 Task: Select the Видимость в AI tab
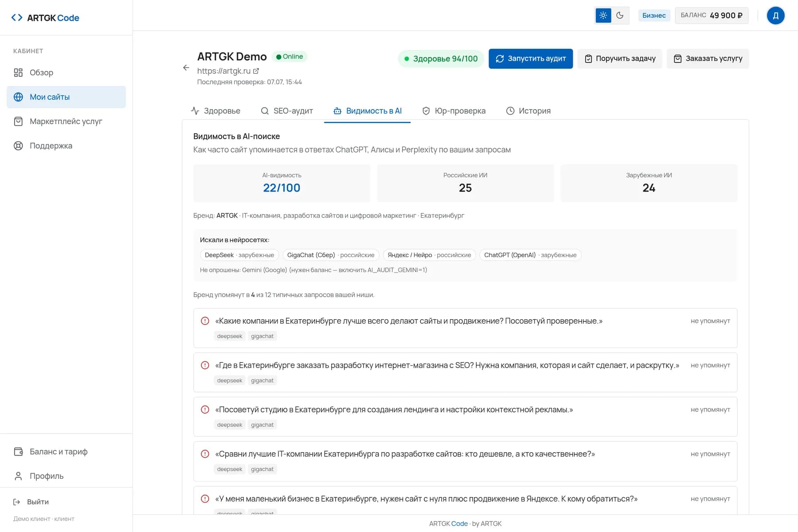click(x=368, y=111)
